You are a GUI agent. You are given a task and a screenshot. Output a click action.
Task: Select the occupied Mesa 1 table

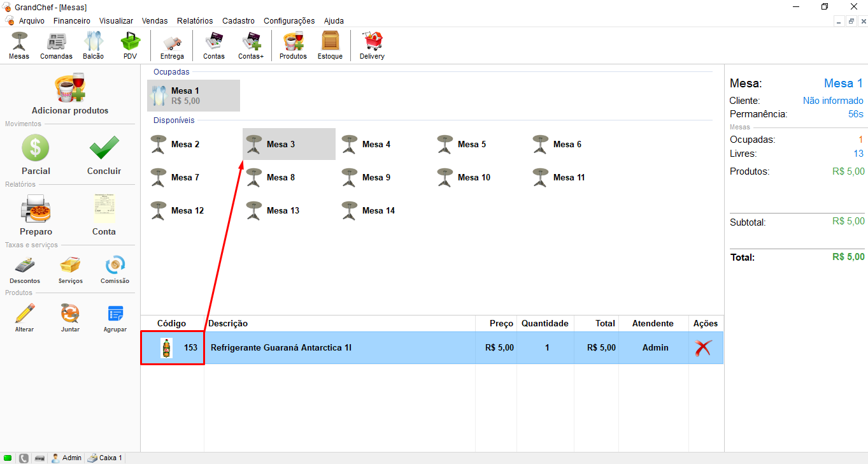(x=193, y=96)
